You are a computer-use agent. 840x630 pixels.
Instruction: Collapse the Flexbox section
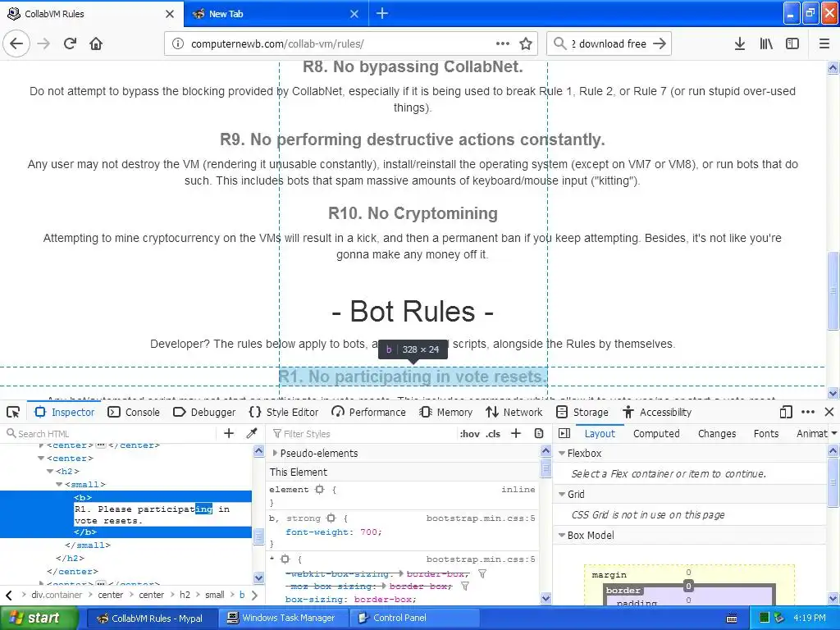(562, 453)
